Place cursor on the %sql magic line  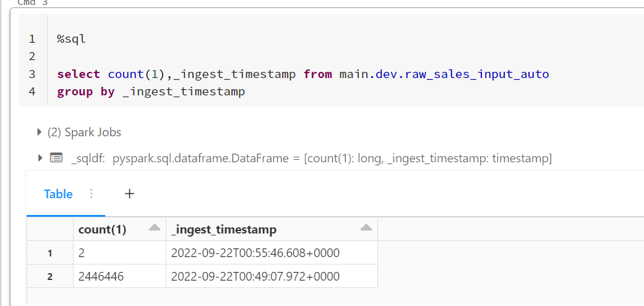[71, 39]
